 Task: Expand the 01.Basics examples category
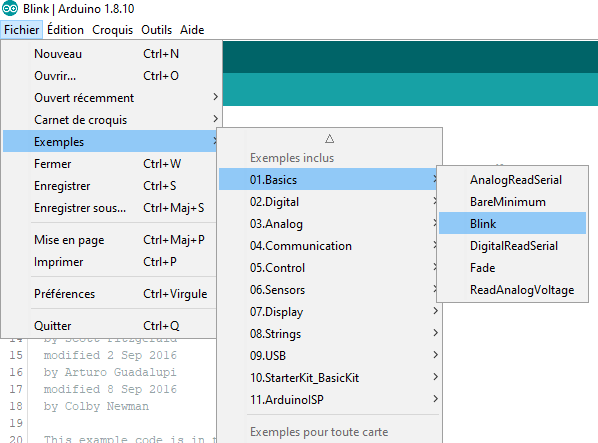coord(329,179)
